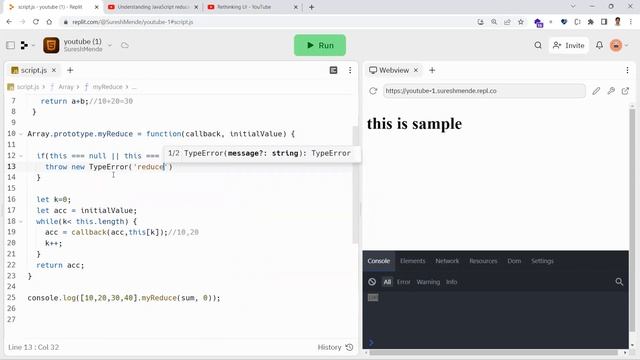The width and height of the screenshot is (640, 360).
Task: Click the 'this is sample' heading
Action: tap(414, 124)
